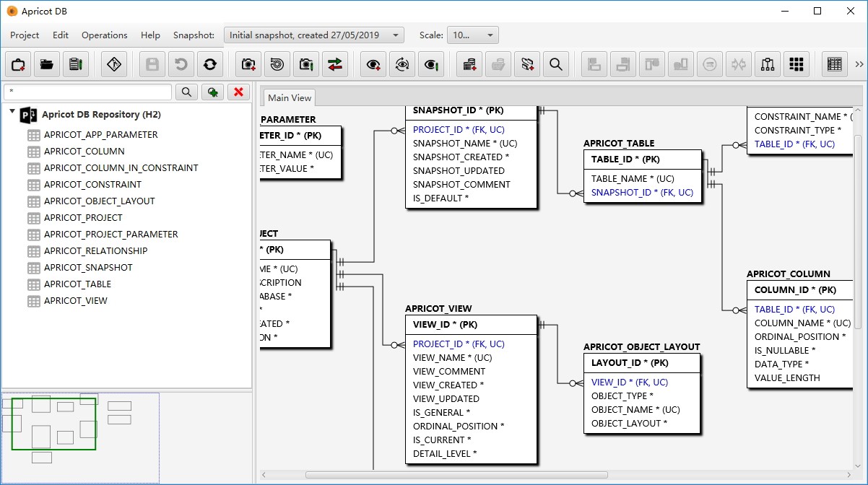This screenshot has width=868, height=485.
Task: Open the Snapshot selection dropdown
Action: point(314,35)
